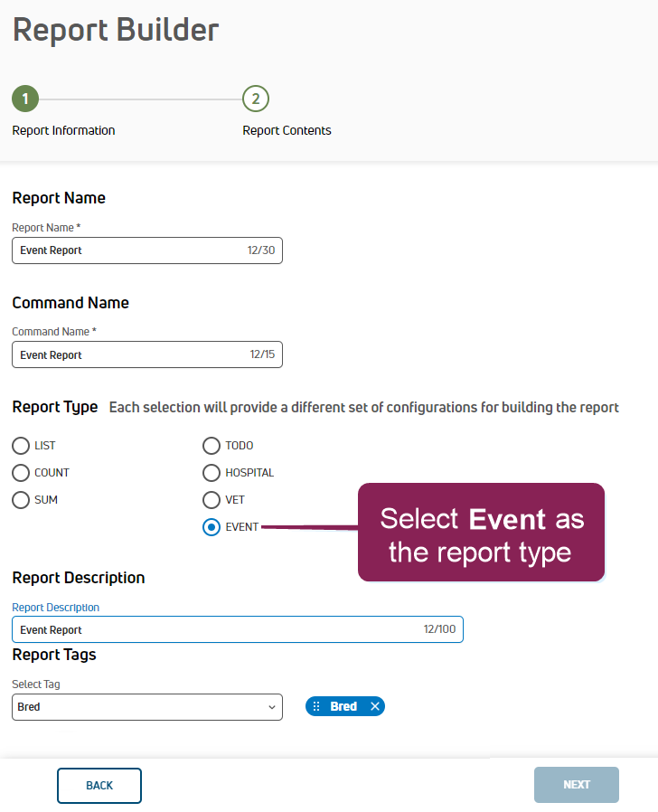
Task: Remove the Bred tag with its X icon
Action: (x=375, y=706)
